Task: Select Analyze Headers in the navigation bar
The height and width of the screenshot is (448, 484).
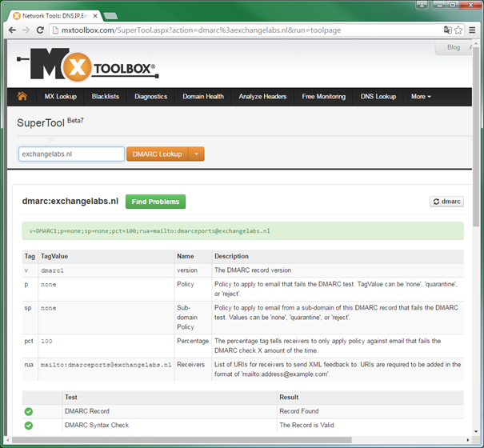Action: 262,97
